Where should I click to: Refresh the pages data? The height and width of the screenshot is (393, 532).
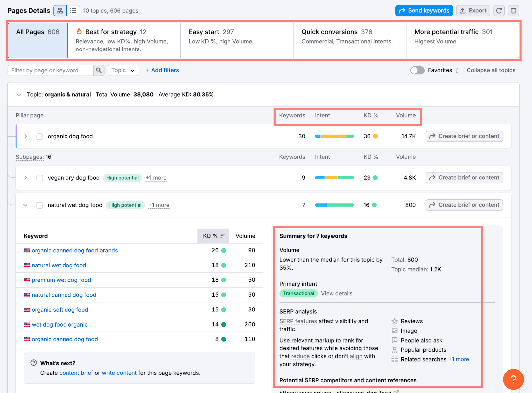point(499,10)
